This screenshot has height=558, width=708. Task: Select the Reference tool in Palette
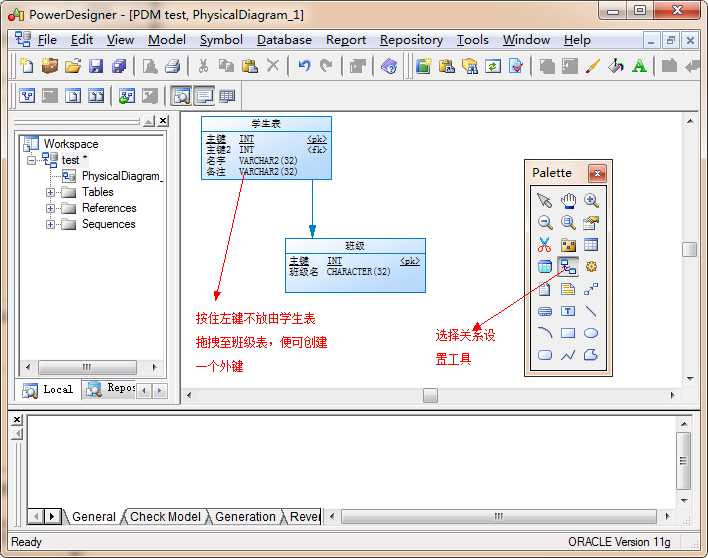coord(568,267)
